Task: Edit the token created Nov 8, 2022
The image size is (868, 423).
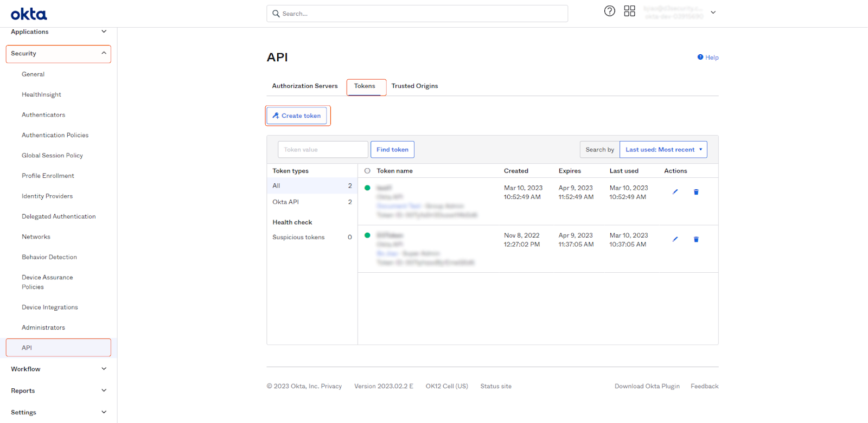Action: click(x=675, y=239)
